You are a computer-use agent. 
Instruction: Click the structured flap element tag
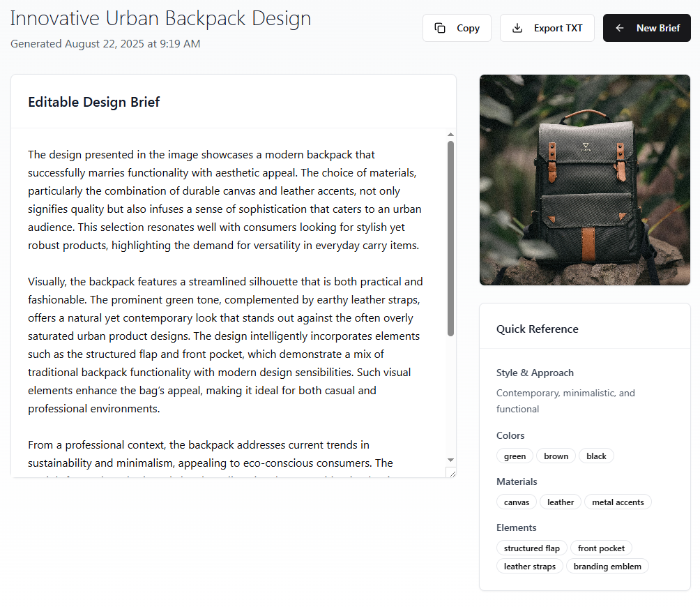[x=531, y=548]
